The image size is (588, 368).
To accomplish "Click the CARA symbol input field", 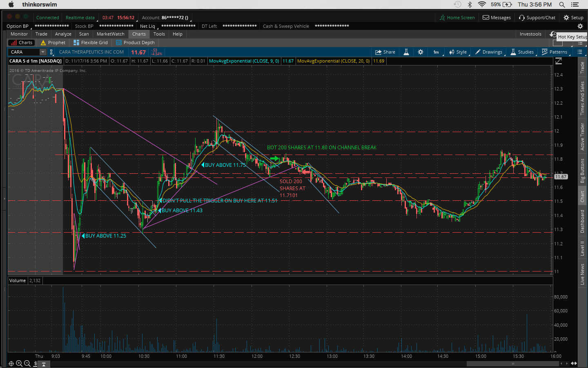I will tap(24, 52).
